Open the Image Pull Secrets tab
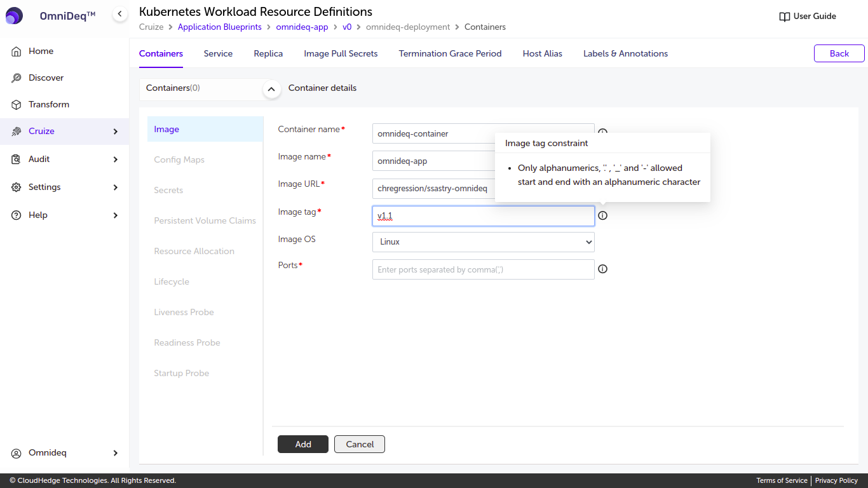The width and height of the screenshot is (868, 488). [x=341, y=54]
